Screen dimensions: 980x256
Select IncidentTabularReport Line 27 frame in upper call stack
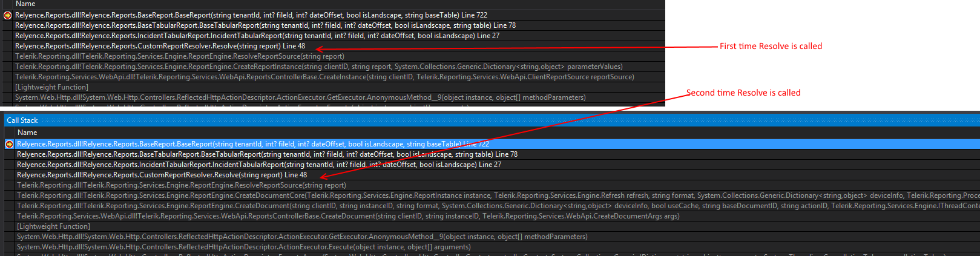257,36
